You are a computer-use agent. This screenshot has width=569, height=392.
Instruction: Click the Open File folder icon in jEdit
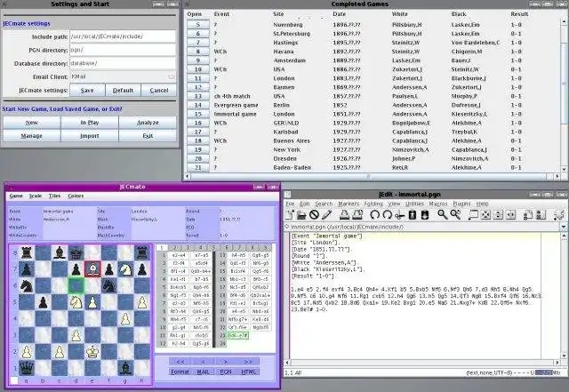point(301,215)
